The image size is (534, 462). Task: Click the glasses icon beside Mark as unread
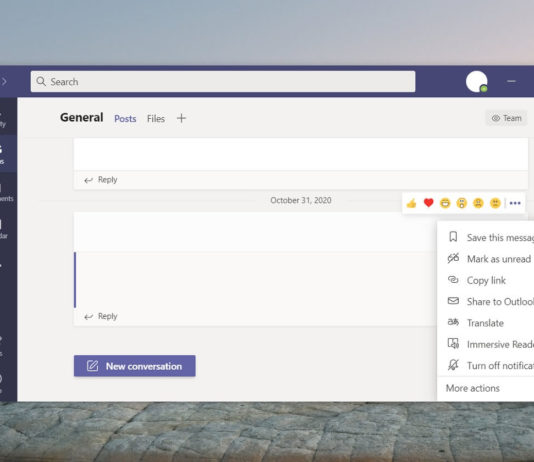(x=453, y=258)
